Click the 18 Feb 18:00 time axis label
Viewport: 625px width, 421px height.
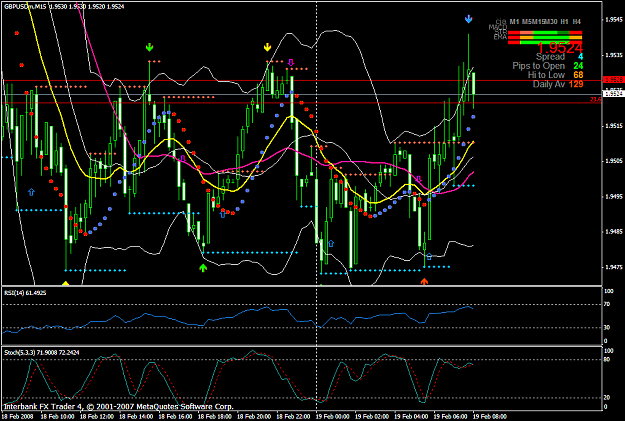(x=214, y=417)
